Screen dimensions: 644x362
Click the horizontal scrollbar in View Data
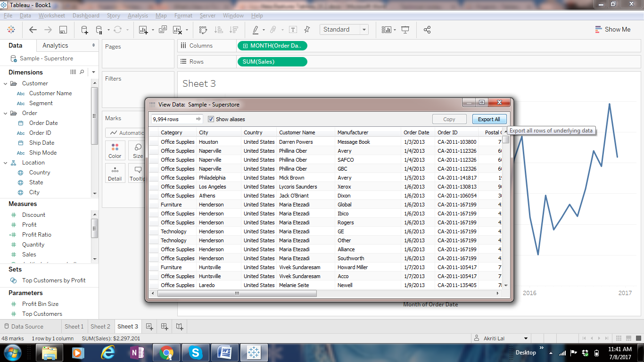pyautogui.click(x=237, y=293)
